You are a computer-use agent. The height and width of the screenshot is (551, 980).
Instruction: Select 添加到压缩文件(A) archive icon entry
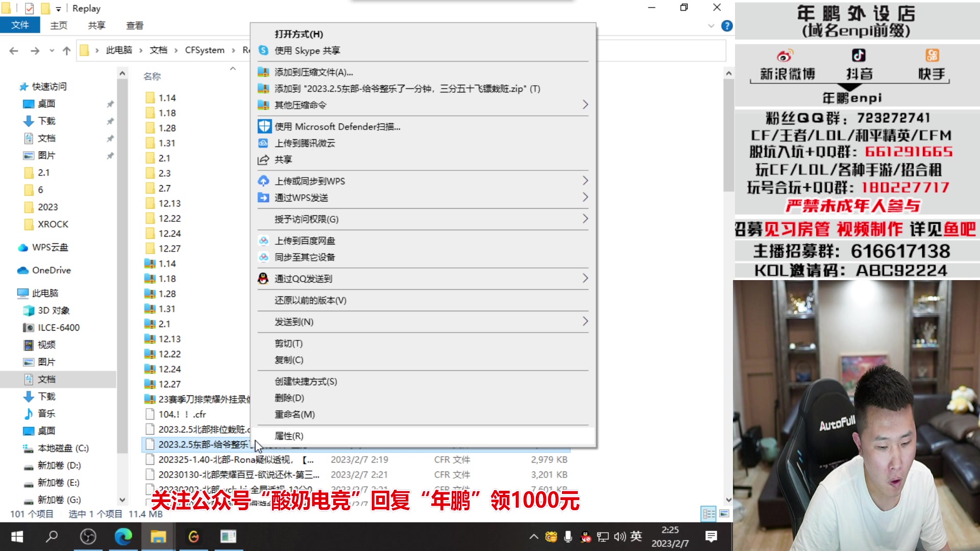[263, 72]
